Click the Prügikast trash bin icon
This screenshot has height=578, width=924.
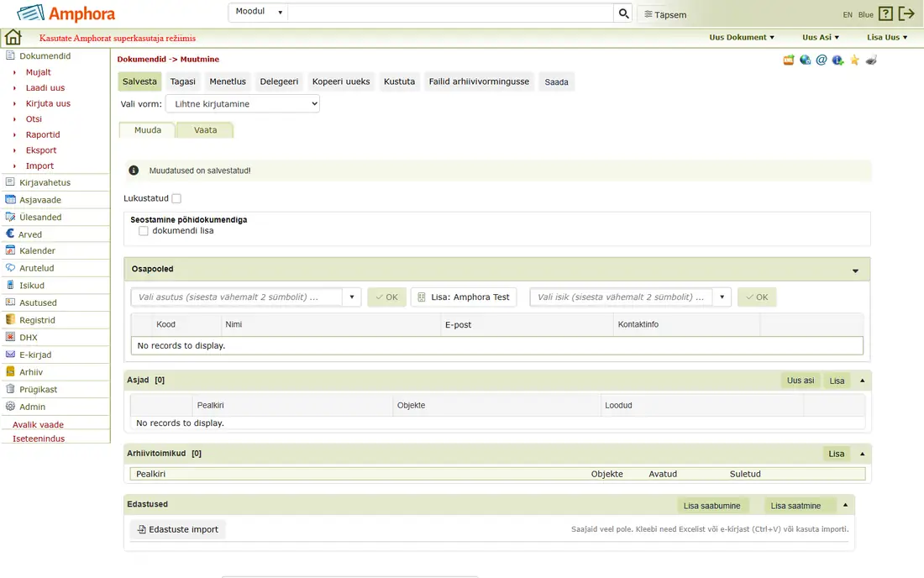click(10, 389)
